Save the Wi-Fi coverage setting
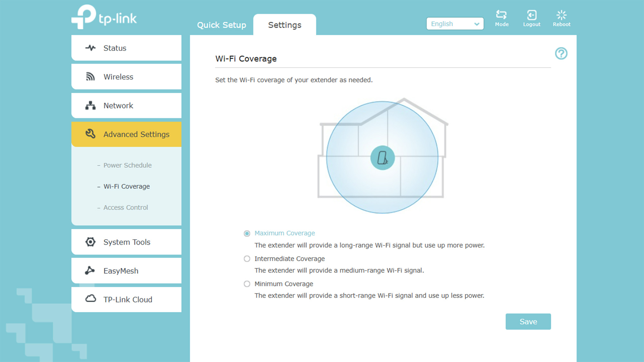Viewport: 644px width, 362px height. pos(528,321)
